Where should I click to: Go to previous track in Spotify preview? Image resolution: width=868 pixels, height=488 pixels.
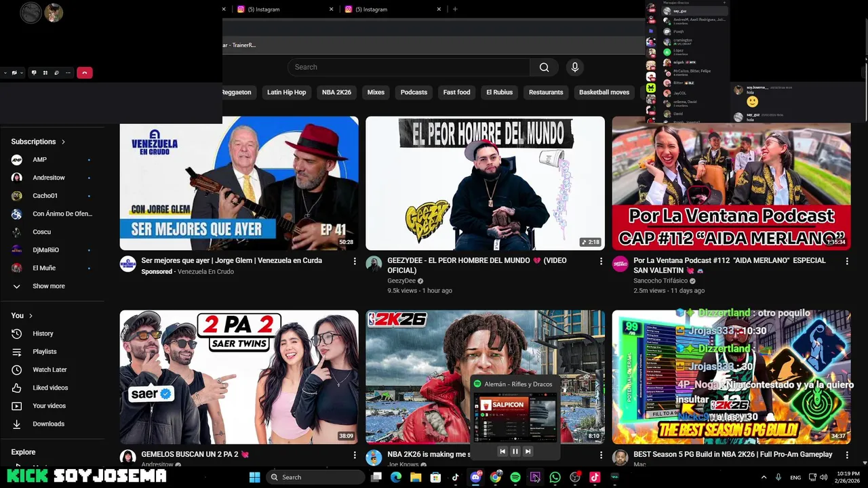502,451
